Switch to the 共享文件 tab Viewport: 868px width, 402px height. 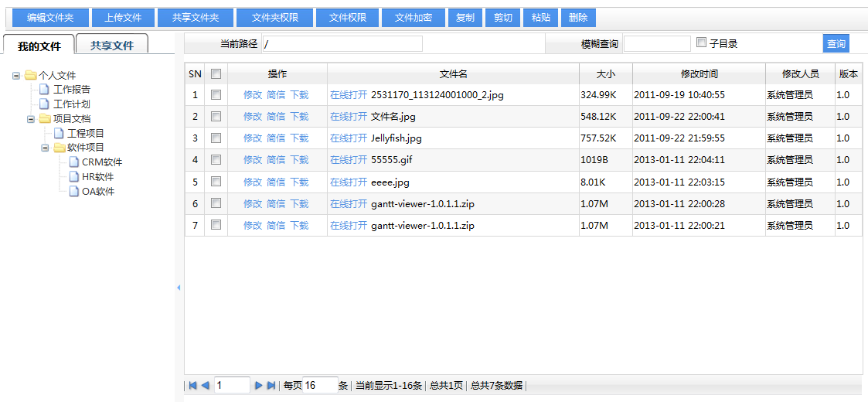112,46
